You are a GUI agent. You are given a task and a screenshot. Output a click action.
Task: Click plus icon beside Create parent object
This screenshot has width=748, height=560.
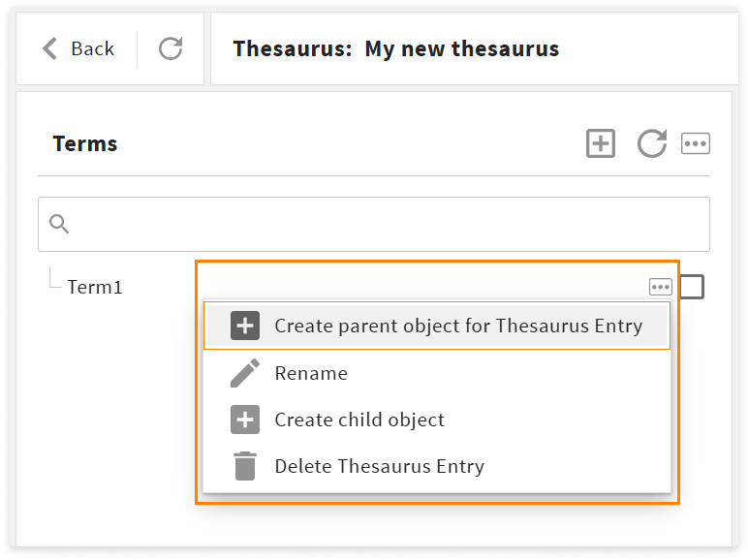tap(245, 326)
